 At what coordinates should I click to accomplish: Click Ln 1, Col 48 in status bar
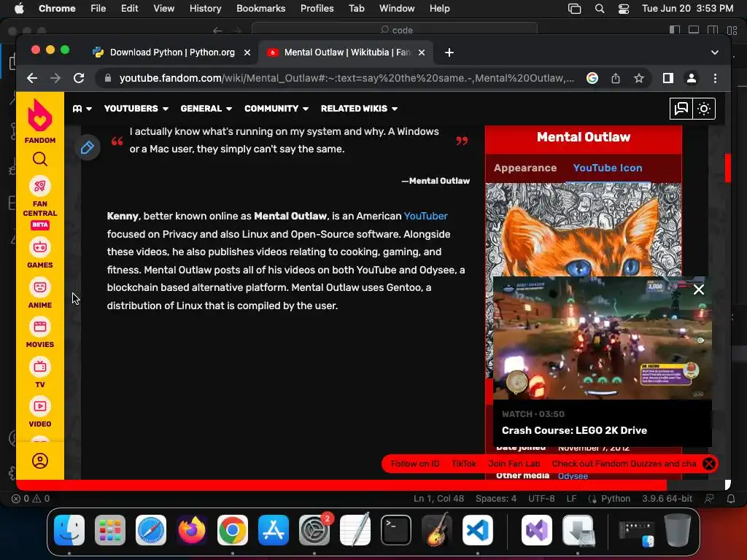tap(438, 499)
